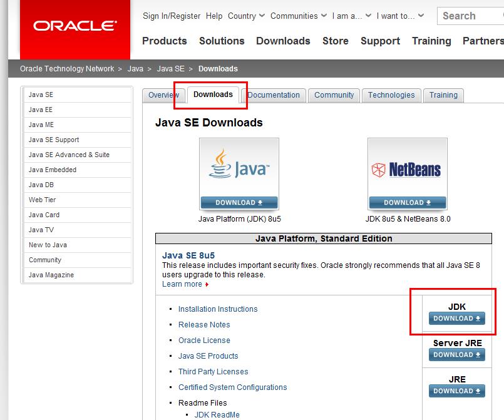Open Web Tier sidebar item
This screenshot has width=504, height=420.
(77, 200)
